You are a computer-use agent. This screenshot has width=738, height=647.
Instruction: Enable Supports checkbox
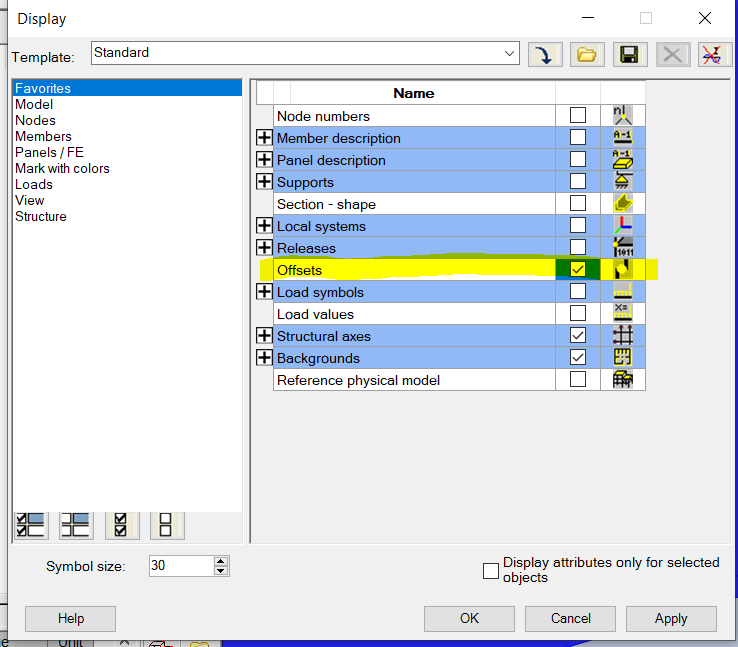click(578, 181)
